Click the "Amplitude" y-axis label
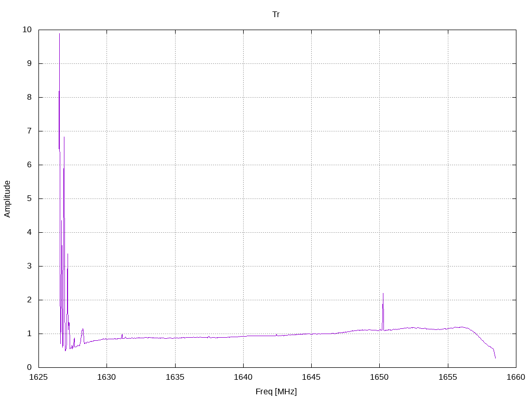The image size is (532, 399). 7,199
